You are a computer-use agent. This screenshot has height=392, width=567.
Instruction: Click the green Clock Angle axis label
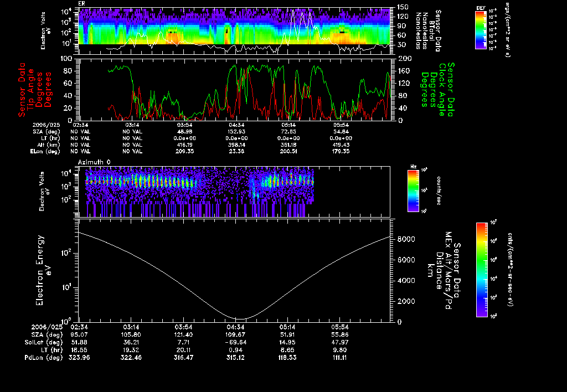click(x=437, y=89)
